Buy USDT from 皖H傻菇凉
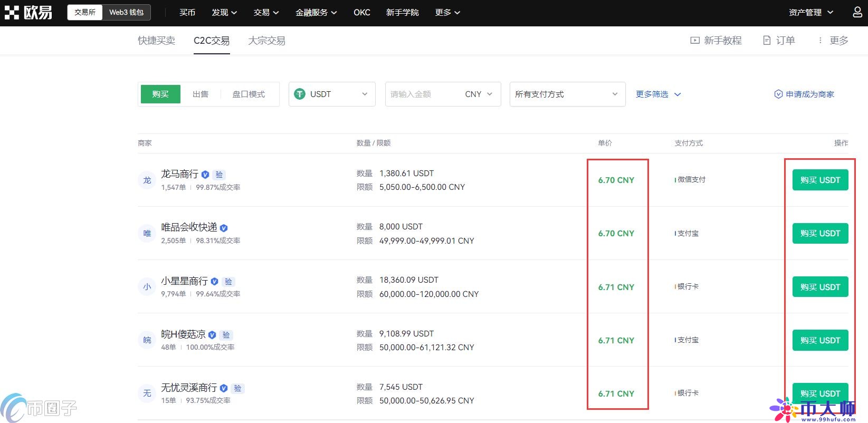Screen dimensions: 868x423 (820, 340)
